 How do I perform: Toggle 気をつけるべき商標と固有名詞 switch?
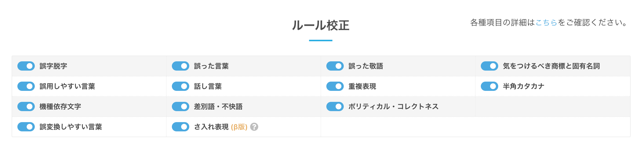pyautogui.click(x=490, y=66)
